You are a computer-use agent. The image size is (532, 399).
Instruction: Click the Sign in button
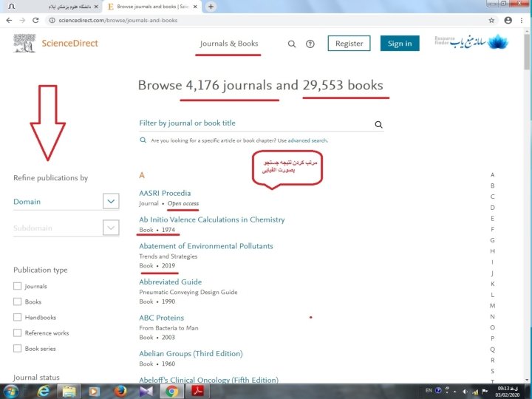tap(400, 44)
